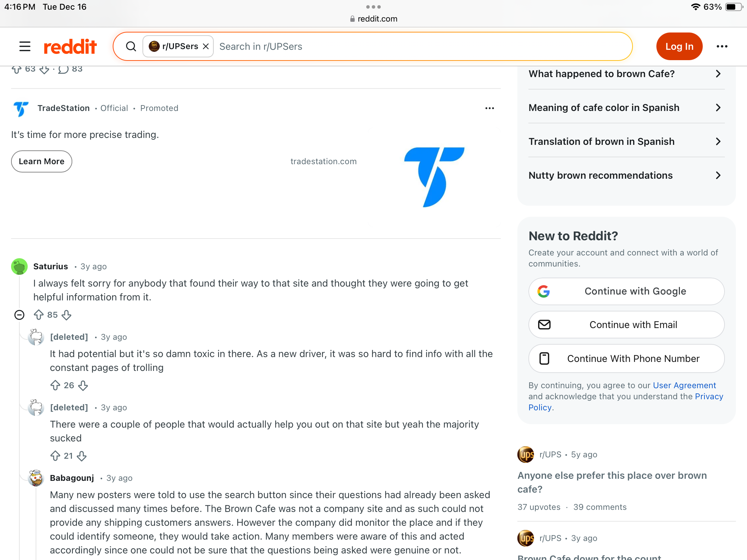
Task: Downvote Saturius's comment
Action: coord(66,315)
